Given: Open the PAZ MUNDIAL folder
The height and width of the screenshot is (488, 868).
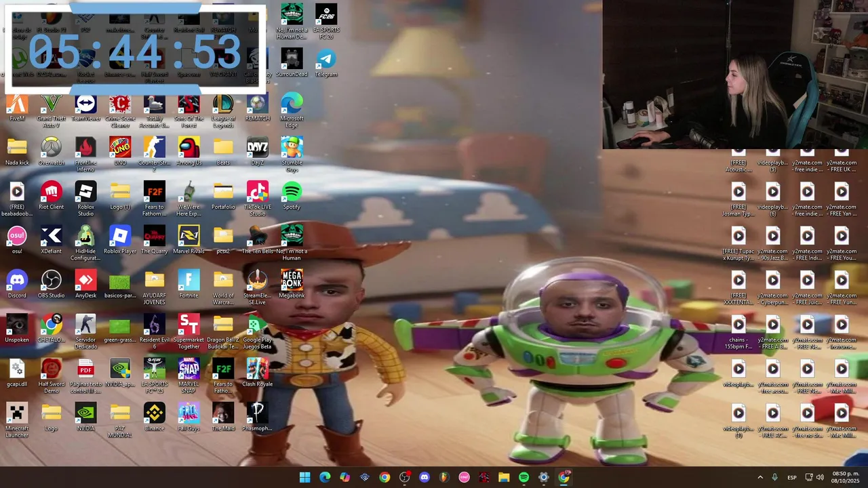Looking at the screenshot, I should point(120,420).
